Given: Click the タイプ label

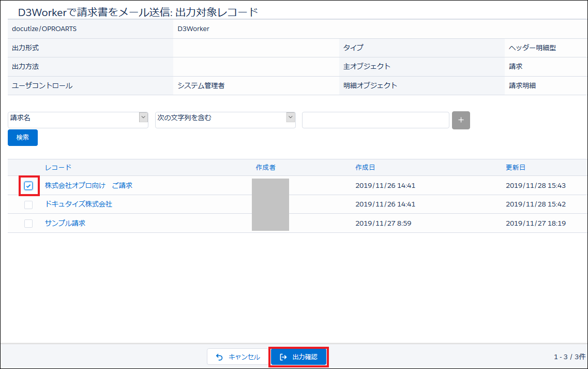Looking at the screenshot, I should [353, 48].
